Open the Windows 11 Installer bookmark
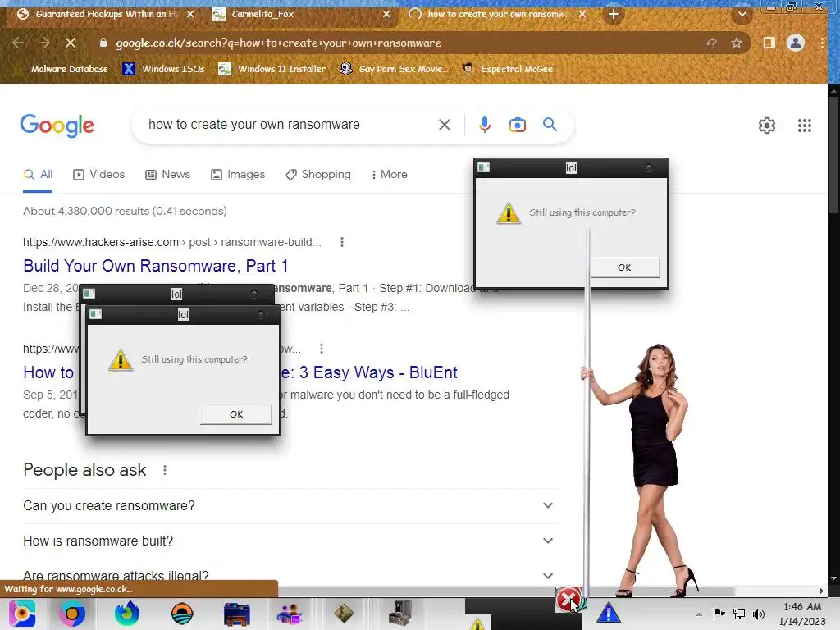The image size is (840, 630). (272, 69)
